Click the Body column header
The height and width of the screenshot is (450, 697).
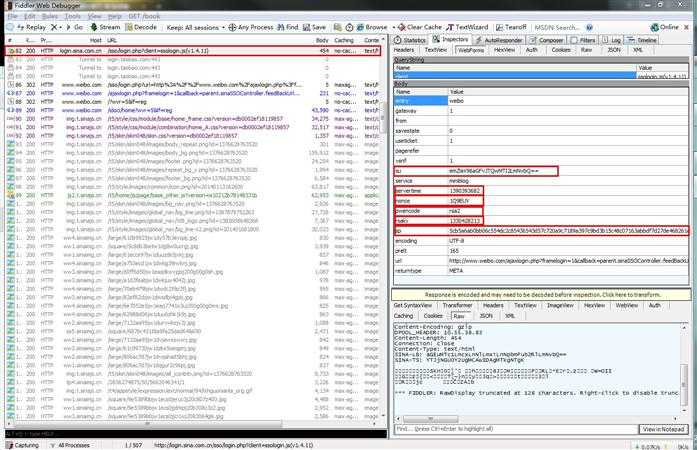pyautogui.click(x=322, y=40)
